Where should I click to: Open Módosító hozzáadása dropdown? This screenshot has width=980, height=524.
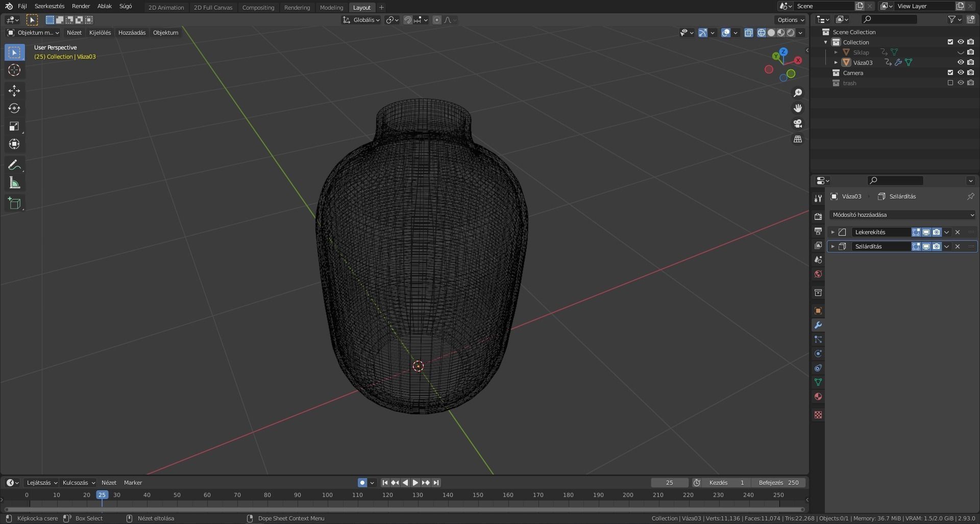pyautogui.click(x=902, y=215)
